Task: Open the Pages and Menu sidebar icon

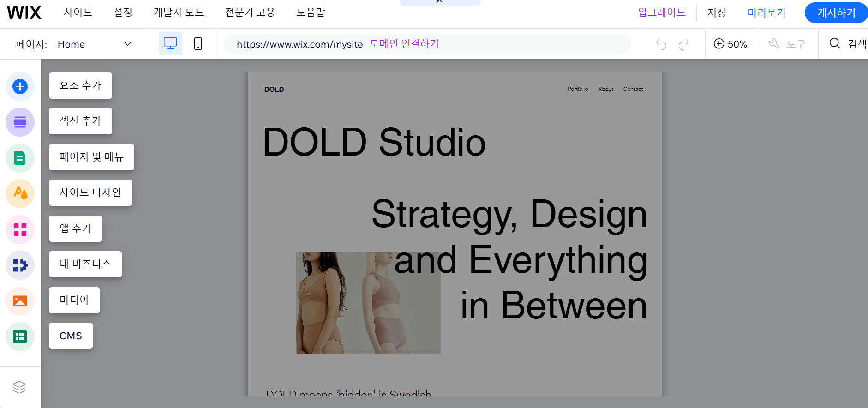Action: pyautogui.click(x=20, y=158)
